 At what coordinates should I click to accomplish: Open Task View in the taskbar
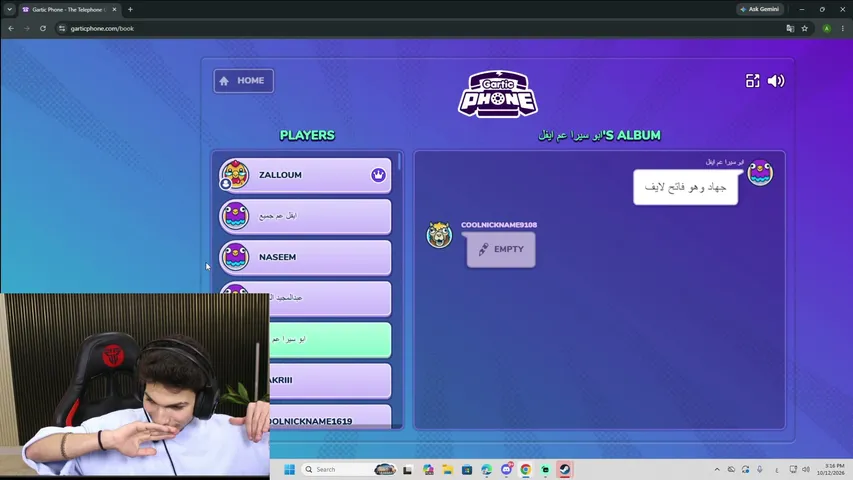click(x=407, y=469)
